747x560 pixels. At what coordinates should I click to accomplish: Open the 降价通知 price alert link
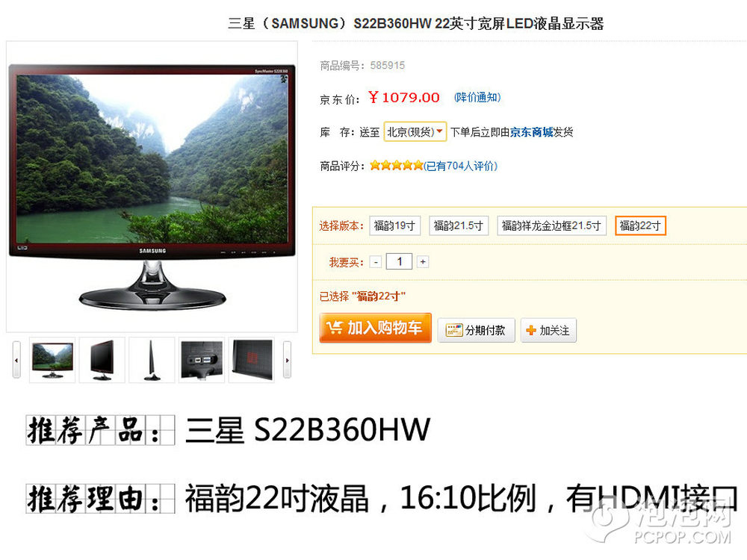pos(477,97)
